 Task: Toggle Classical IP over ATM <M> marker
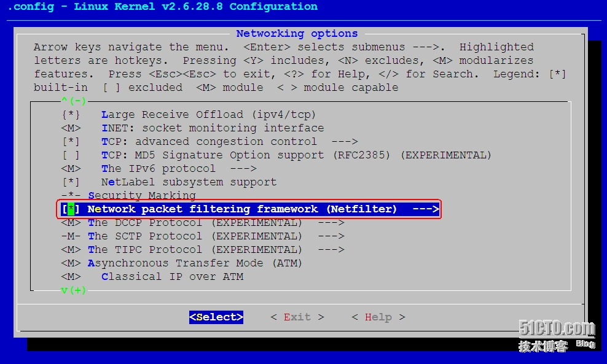[x=71, y=277]
